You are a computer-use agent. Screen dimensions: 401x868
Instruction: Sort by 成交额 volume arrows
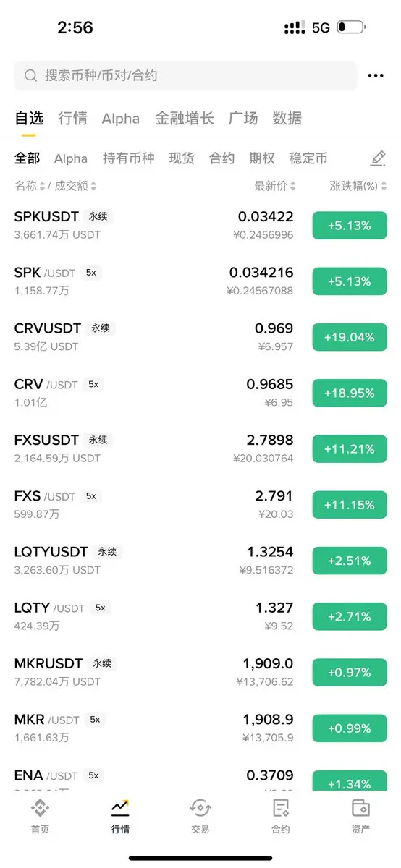coord(94,186)
